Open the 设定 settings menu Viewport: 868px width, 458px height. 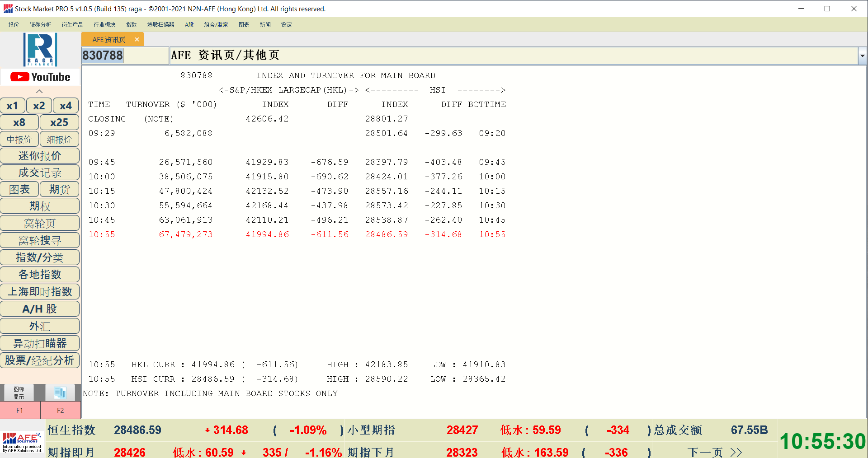[x=286, y=25]
